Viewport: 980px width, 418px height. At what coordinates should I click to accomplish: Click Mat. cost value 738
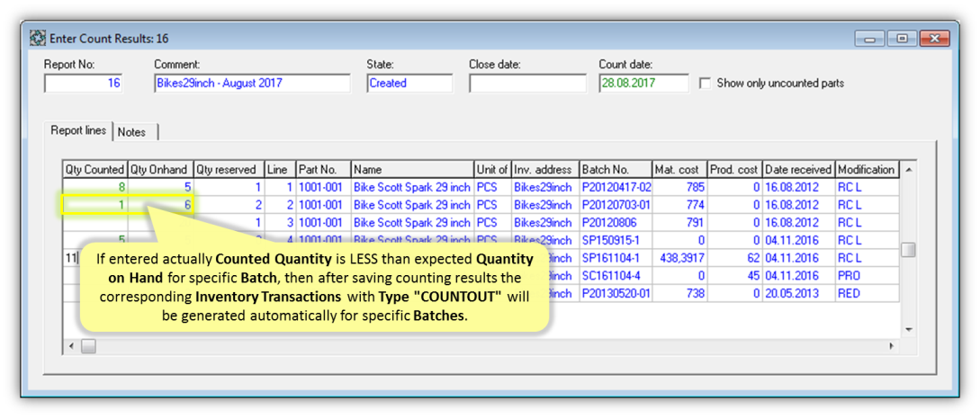pos(679,293)
